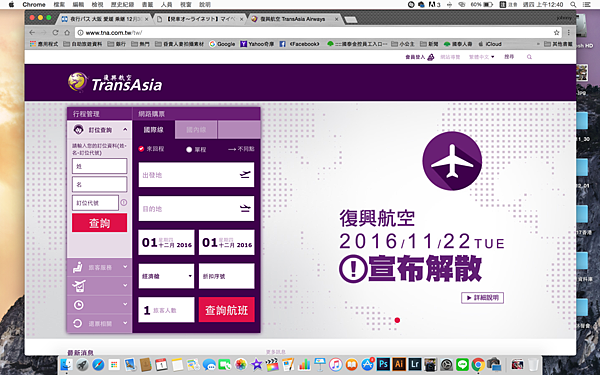Click the 查詢航班 search flights button

point(227,310)
